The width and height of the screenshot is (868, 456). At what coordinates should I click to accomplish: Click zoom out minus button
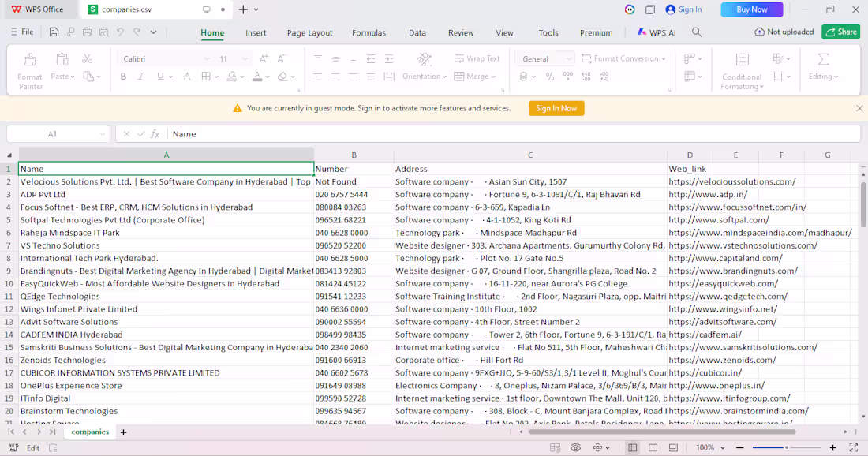click(740, 447)
